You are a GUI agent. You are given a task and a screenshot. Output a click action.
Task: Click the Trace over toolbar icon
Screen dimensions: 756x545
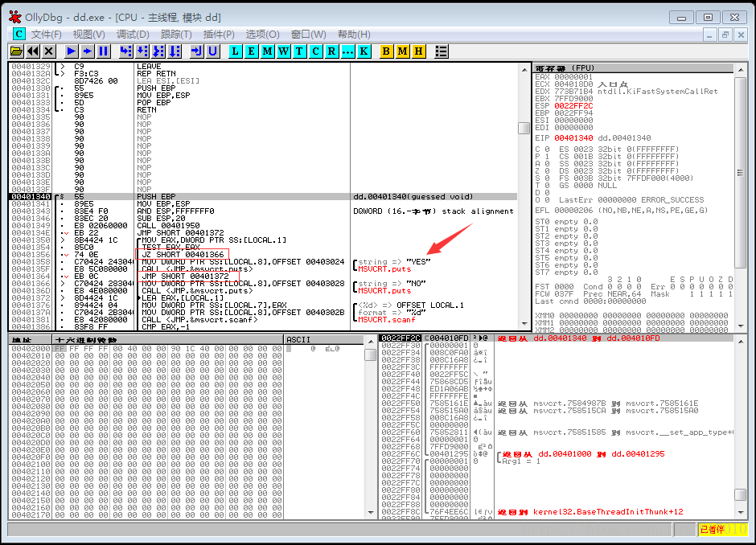coord(175,51)
